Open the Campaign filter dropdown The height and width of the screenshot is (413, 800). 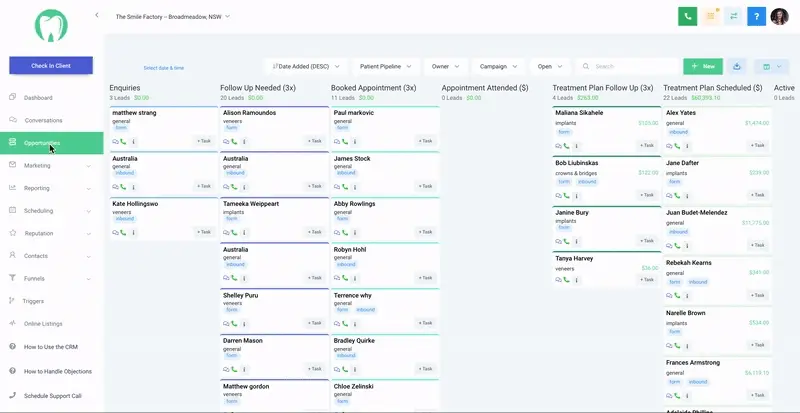[x=498, y=66]
